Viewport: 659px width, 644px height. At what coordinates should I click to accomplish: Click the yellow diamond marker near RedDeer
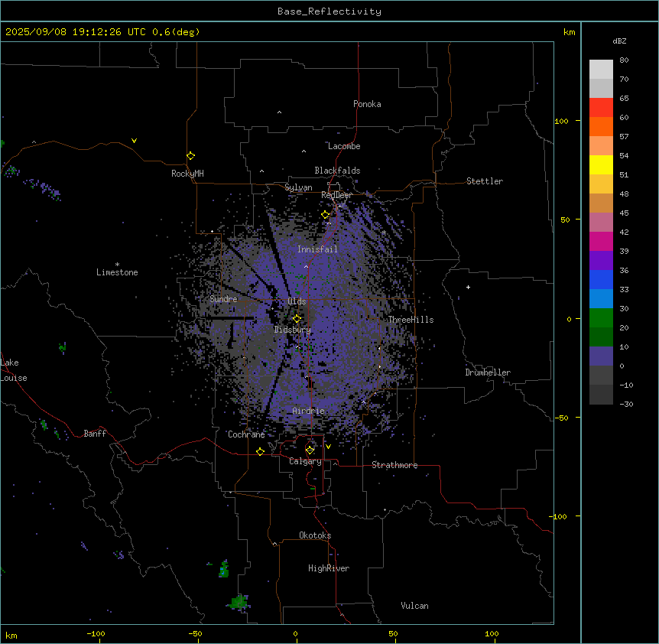(x=326, y=215)
